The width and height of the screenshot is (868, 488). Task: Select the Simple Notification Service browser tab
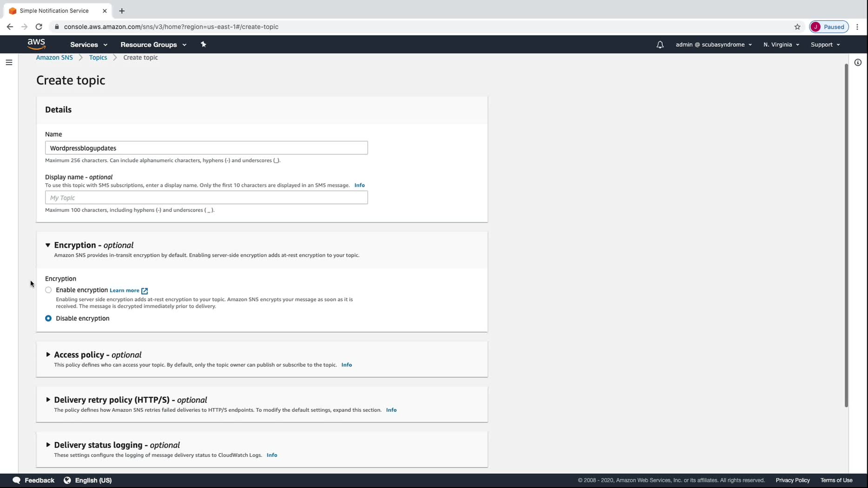click(58, 11)
